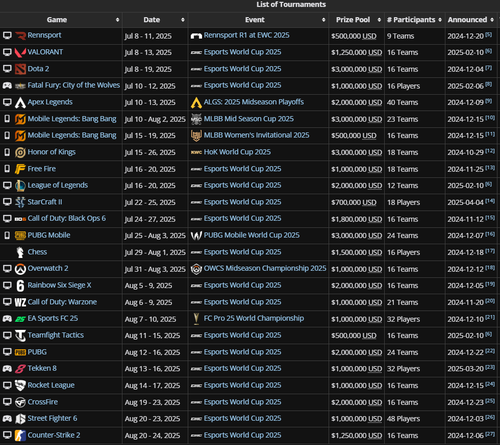Open the OWCS Midseason Championship 2025 link
Image resolution: width=500 pixels, height=445 pixels.
click(x=265, y=268)
